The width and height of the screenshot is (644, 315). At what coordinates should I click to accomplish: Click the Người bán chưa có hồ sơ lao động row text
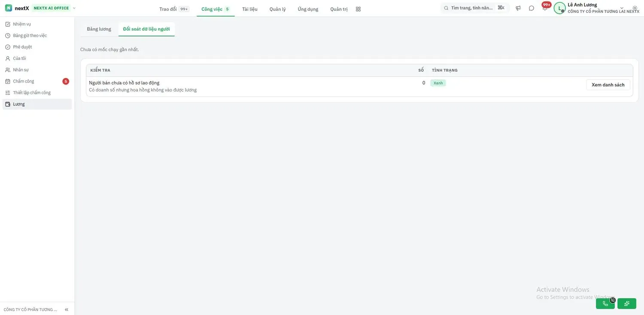coord(124,83)
